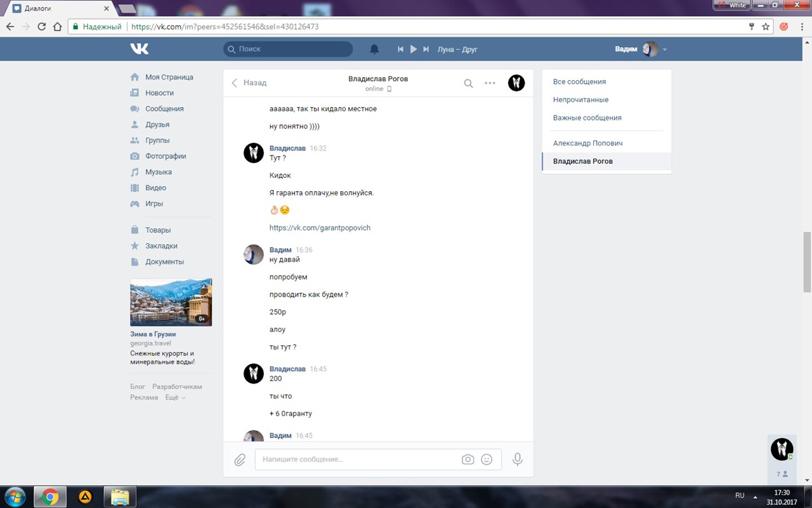Screen dimensions: 812x508
Task: Go to previous track in player
Action: 400,49
